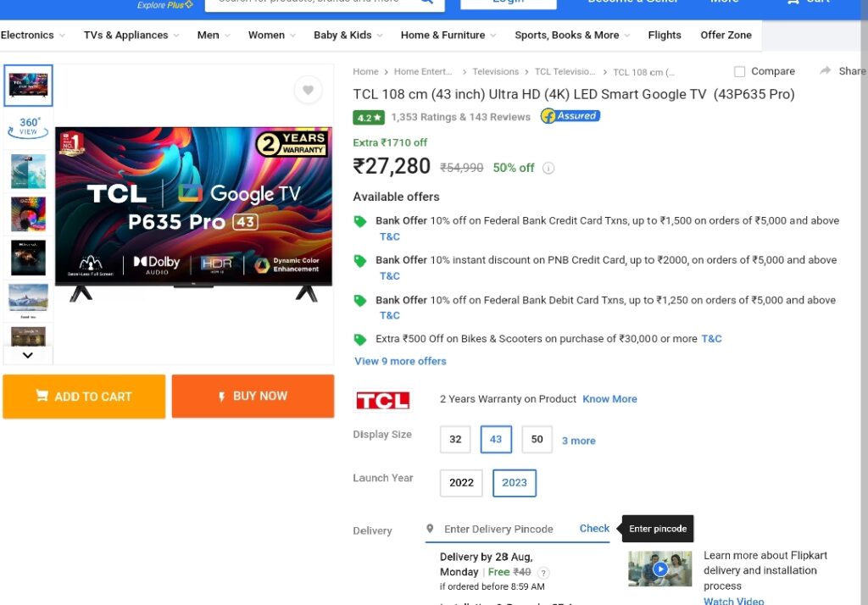Open the 360 degree view
This screenshot has width=868, height=605.
pos(28,127)
